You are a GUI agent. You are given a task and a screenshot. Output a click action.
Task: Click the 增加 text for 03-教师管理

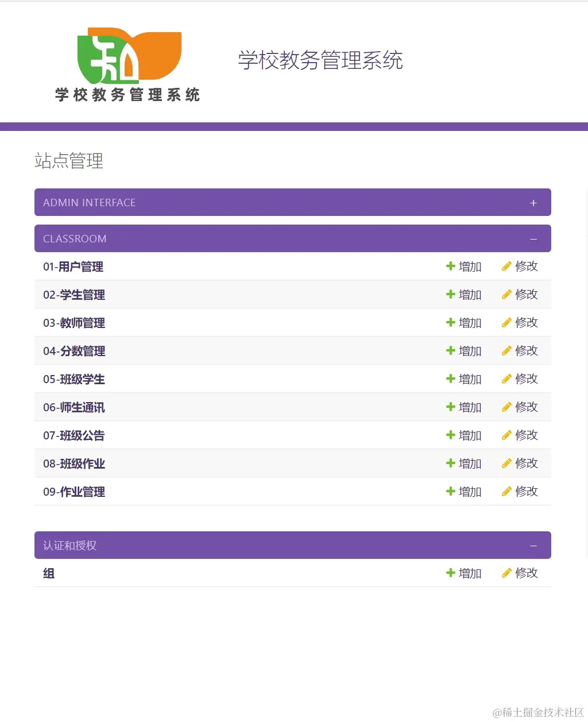(470, 323)
